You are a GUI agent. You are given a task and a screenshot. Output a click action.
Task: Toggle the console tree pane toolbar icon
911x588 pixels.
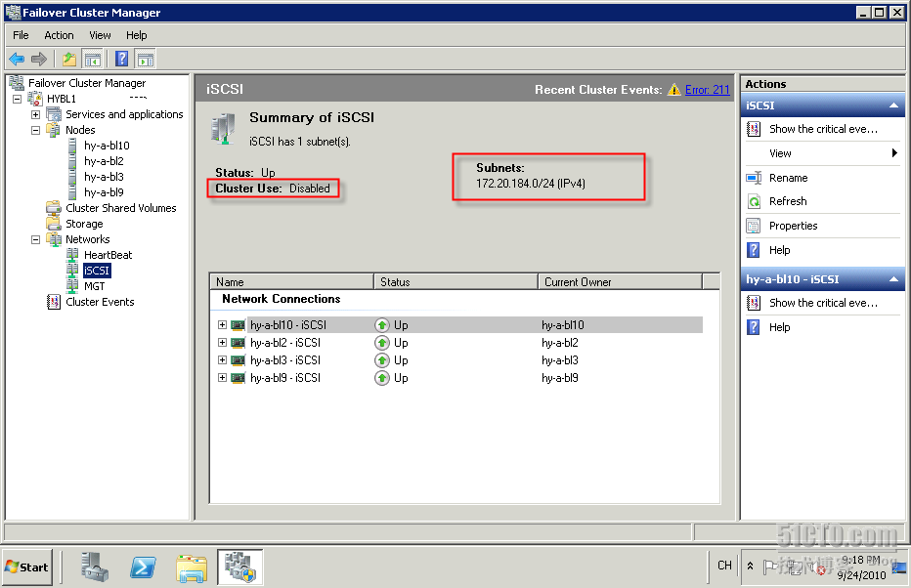(x=93, y=59)
